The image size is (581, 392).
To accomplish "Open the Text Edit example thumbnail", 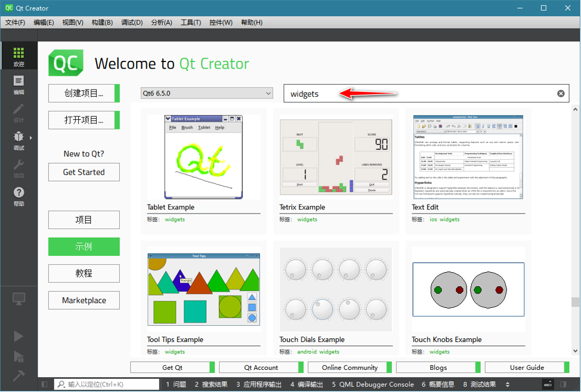I will 468,157.
